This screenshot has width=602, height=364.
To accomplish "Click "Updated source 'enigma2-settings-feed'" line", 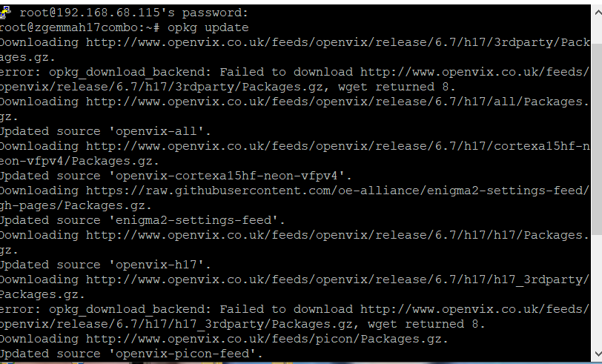I will [x=142, y=220].
